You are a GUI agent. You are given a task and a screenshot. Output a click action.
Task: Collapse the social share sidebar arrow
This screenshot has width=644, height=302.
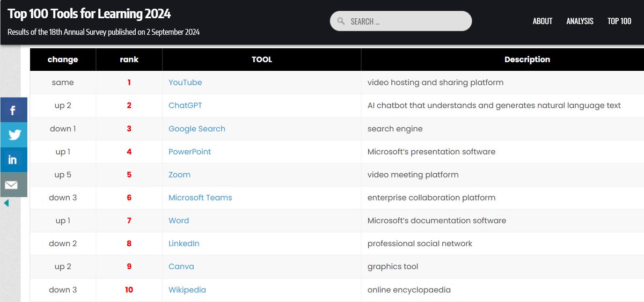pos(6,203)
